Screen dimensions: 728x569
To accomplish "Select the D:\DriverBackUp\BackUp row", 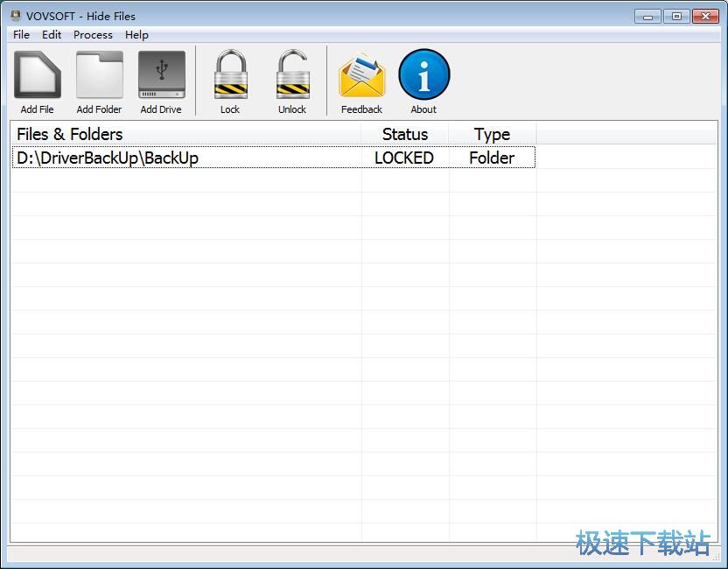I will point(274,158).
